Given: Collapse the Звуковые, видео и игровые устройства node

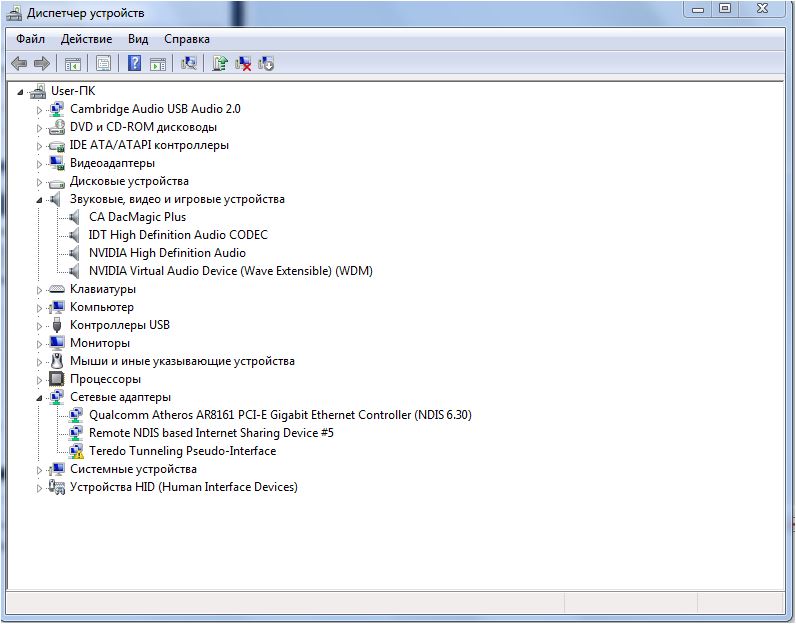Looking at the screenshot, I should click(40, 200).
